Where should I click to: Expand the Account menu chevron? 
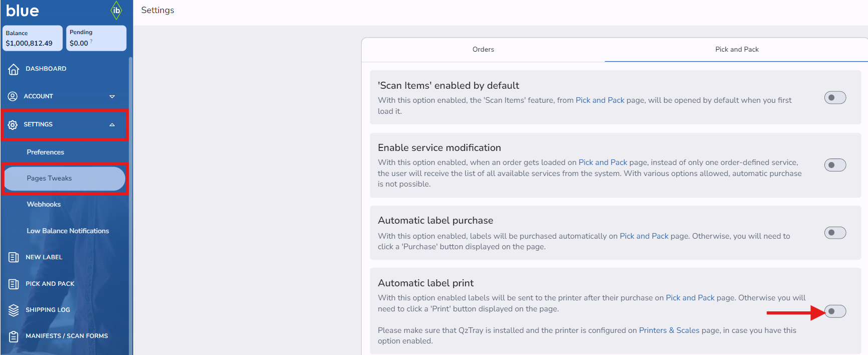click(x=112, y=96)
